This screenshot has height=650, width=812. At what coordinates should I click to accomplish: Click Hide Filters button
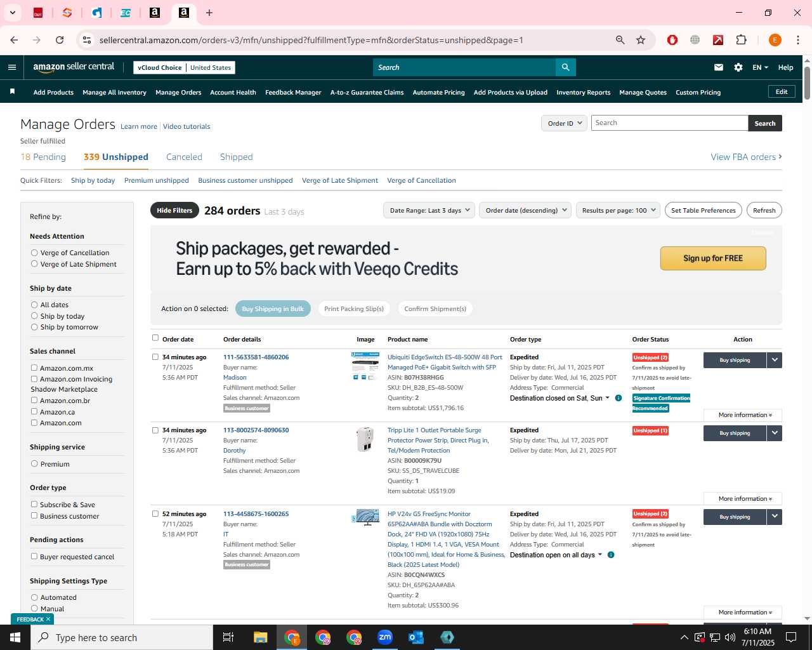point(174,210)
